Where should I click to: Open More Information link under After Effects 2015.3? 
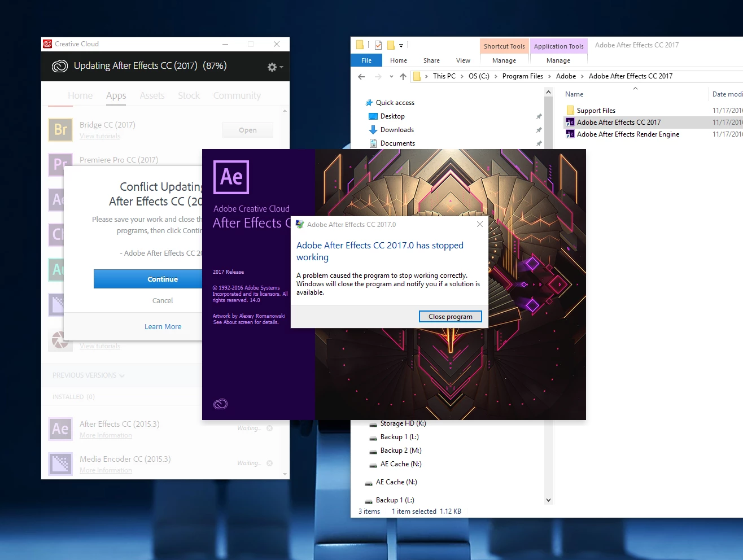coord(106,435)
